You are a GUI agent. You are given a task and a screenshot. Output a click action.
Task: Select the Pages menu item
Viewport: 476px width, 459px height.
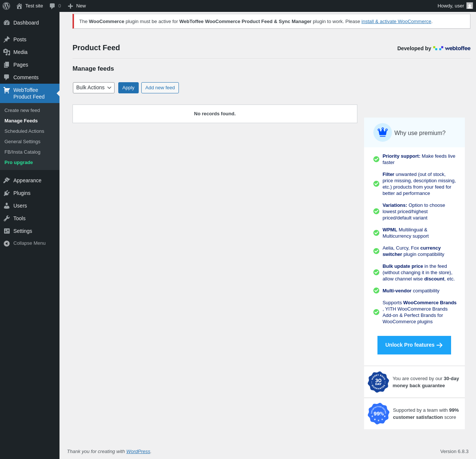pos(30,65)
